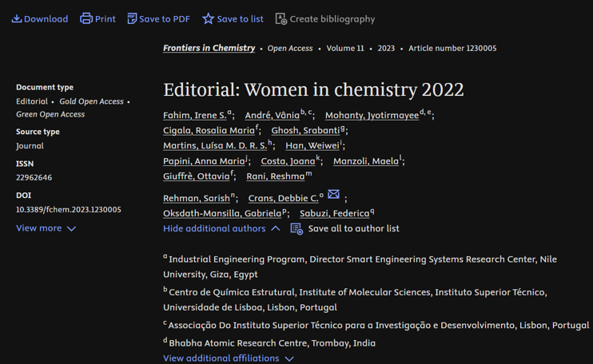
Task: Expand View additional affiliations
Action: tap(228, 358)
